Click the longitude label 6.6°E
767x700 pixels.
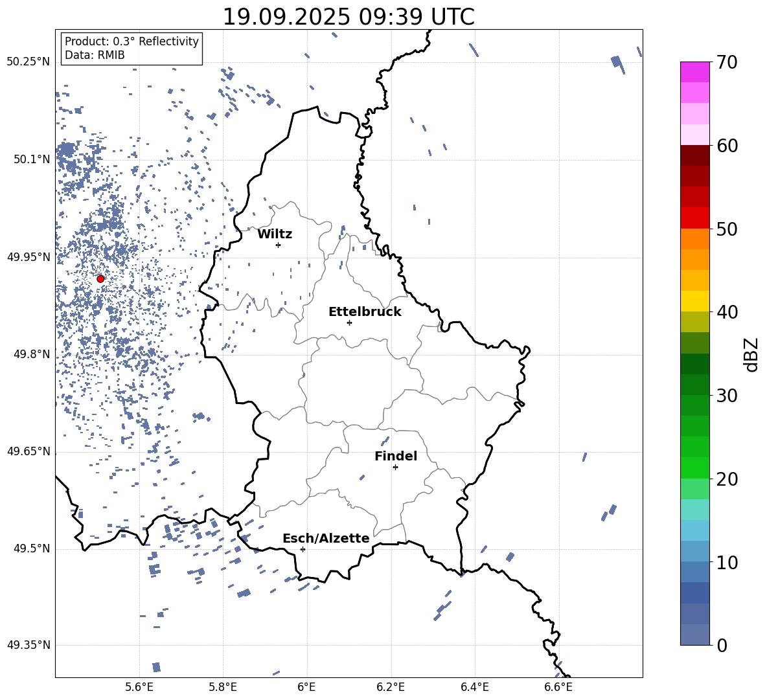pyautogui.click(x=558, y=687)
